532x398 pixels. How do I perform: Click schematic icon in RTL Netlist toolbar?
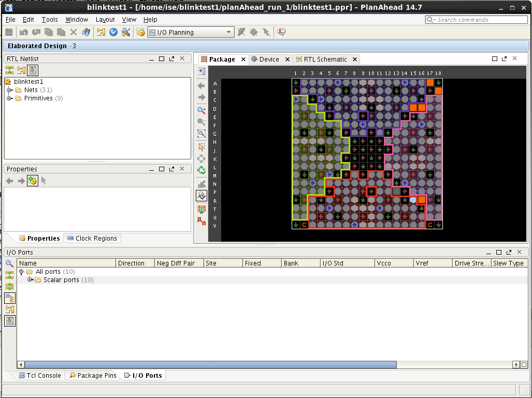click(21, 70)
